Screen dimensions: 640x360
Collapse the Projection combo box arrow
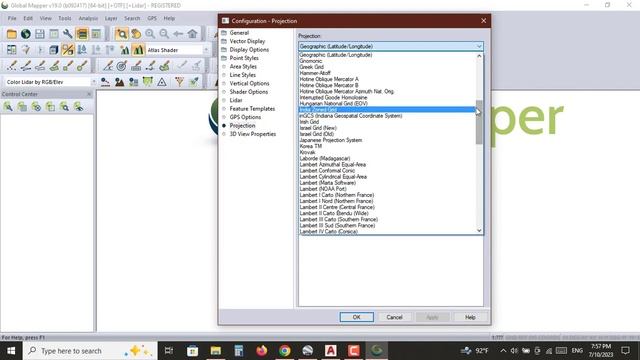(x=479, y=47)
